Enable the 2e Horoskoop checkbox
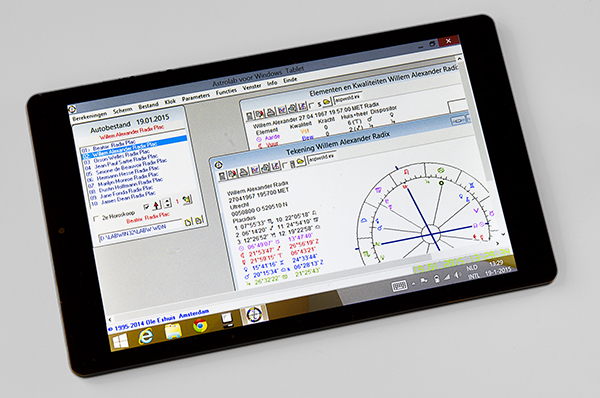The image size is (600, 398). point(96,219)
